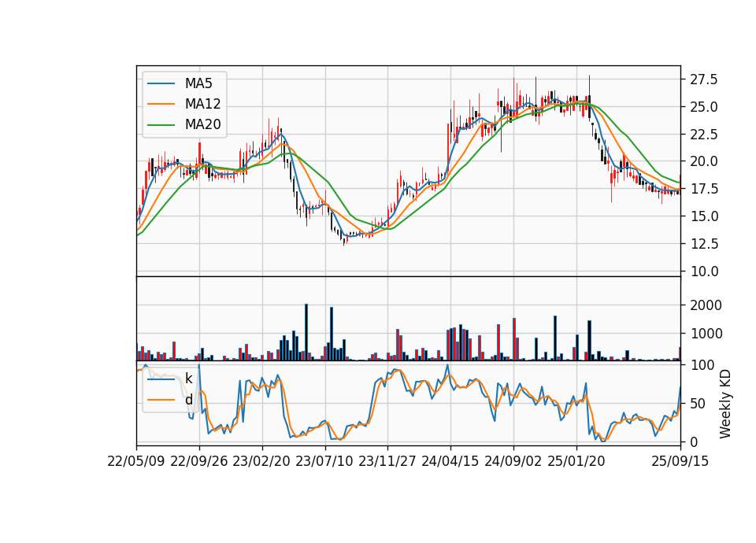Click the 24/09/02 date label
Image resolution: width=756 pixels, height=543 pixels.
coord(513,462)
